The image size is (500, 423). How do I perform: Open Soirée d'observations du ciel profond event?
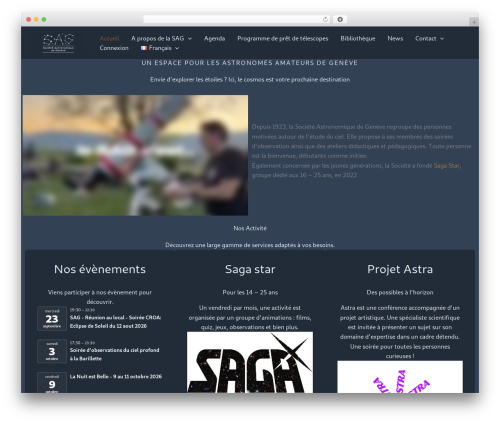[x=114, y=354]
